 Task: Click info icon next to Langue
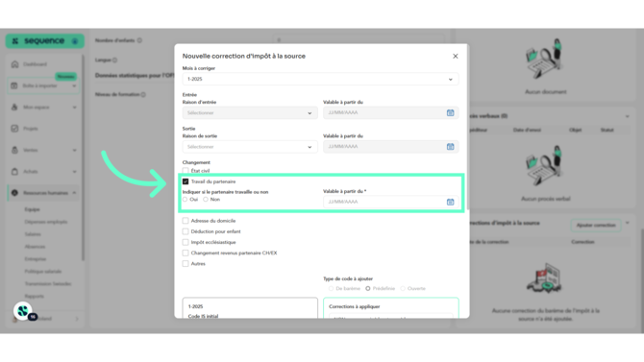pyautogui.click(x=115, y=60)
